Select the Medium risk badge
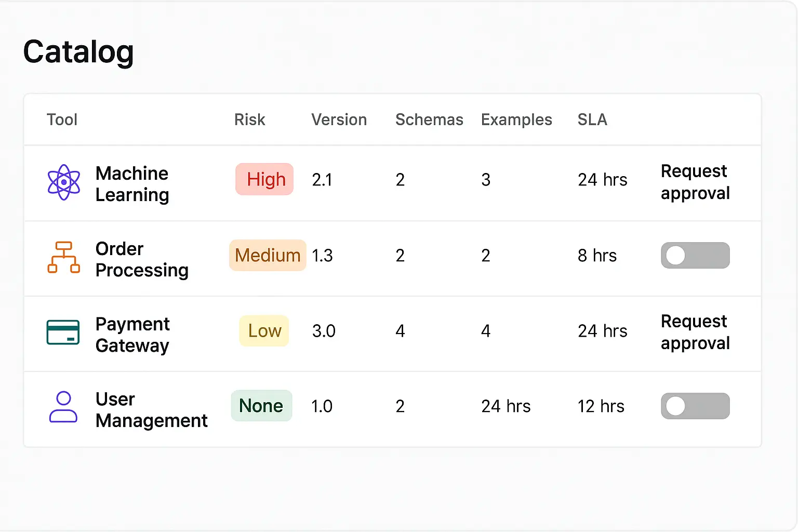 [267, 255]
